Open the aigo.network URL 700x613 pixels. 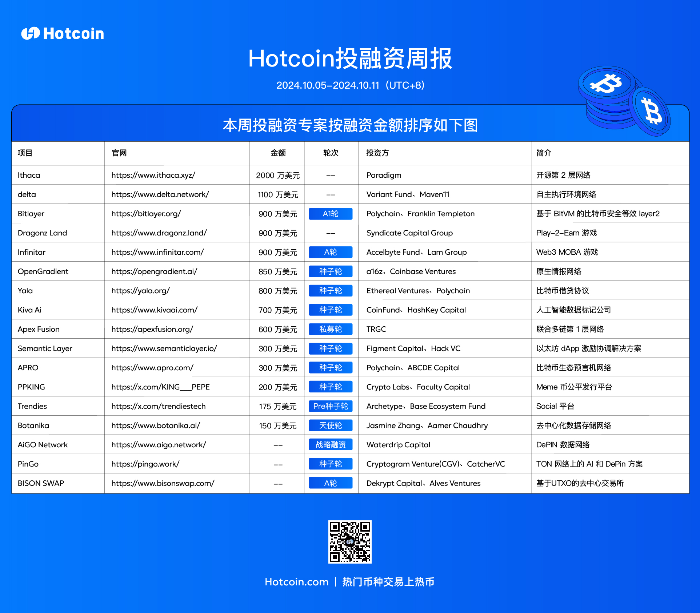pyautogui.click(x=159, y=445)
